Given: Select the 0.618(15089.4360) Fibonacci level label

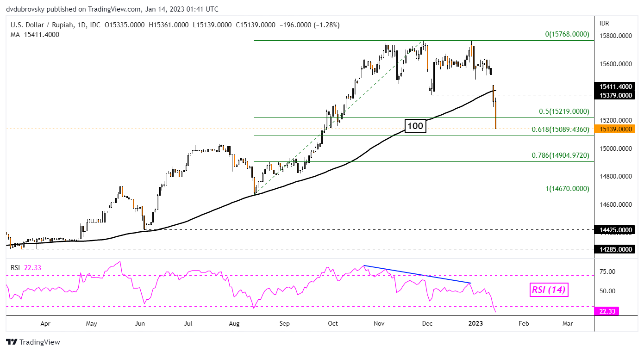Looking at the screenshot, I should pyautogui.click(x=561, y=130).
